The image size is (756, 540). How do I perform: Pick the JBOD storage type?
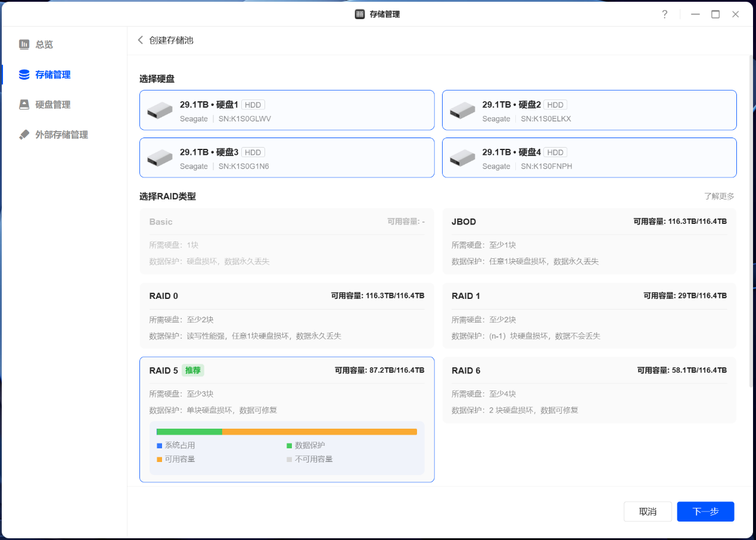point(589,241)
